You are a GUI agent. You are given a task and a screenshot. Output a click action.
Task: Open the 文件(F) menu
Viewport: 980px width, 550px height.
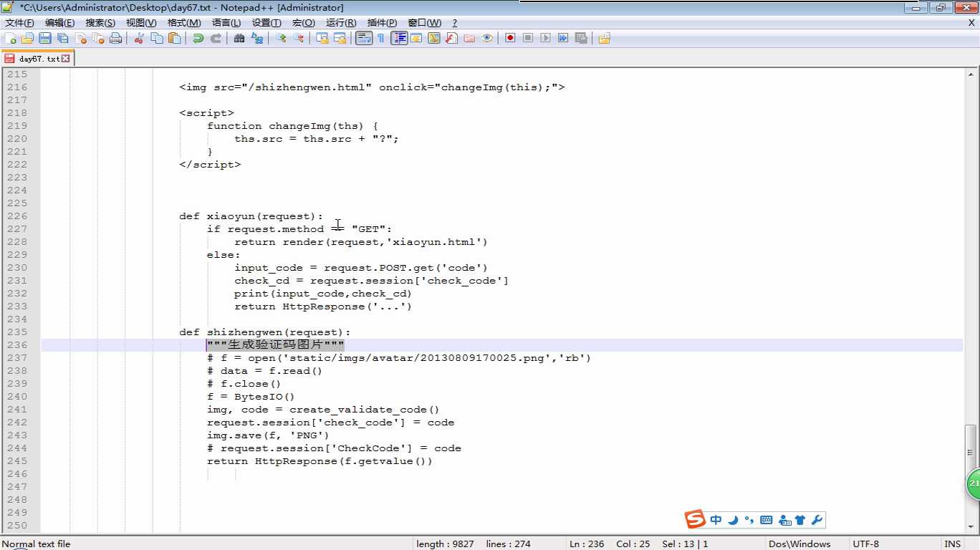pyautogui.click(x=19, y=23)
